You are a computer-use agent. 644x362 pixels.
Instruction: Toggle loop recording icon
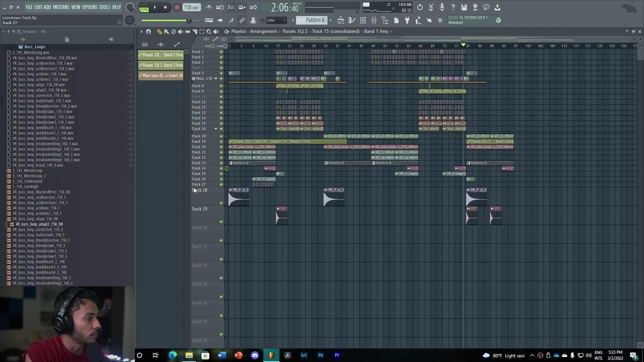(x=253, y=7)
